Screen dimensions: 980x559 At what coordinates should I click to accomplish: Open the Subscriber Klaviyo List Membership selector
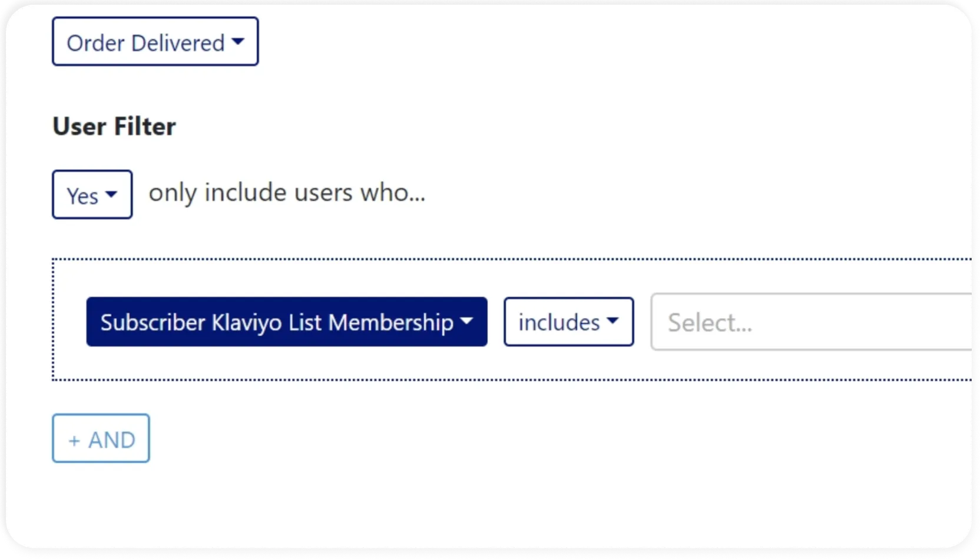(287, 322)
